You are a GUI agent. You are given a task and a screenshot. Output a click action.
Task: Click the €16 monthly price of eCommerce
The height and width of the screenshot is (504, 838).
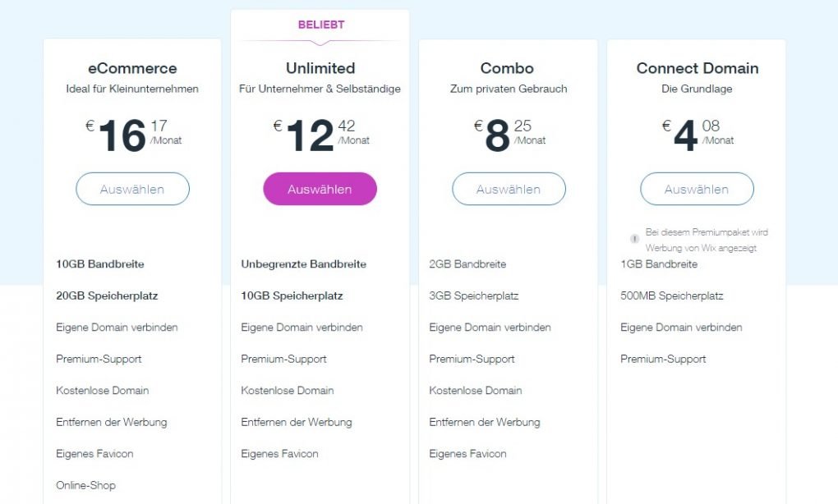[134, 135]
